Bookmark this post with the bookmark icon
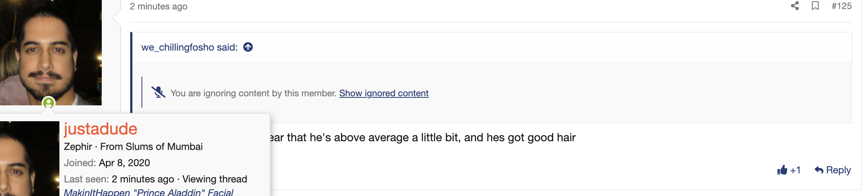The image size is (868, 196). (x=815, y=6)
